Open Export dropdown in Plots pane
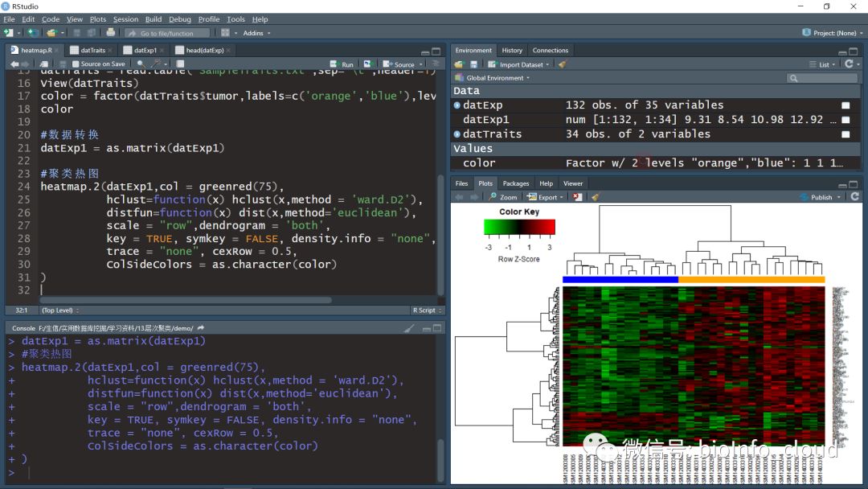Viewport: 868px width, 489px height. pyautogui.click(x=545, y=197)
